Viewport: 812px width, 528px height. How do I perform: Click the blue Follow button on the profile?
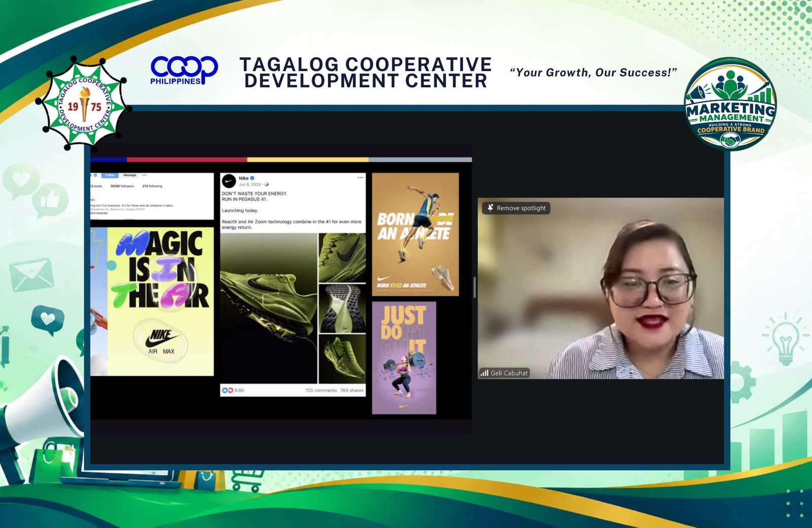110,175
